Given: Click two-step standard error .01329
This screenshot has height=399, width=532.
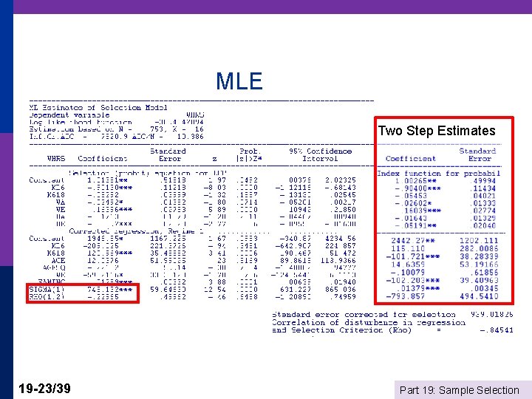Looking at the screenshot, I should click(482, 218).
